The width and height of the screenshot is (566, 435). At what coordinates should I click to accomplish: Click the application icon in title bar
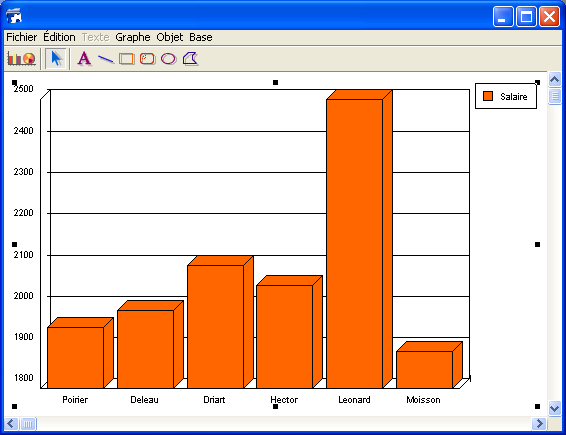pos(14,16)
